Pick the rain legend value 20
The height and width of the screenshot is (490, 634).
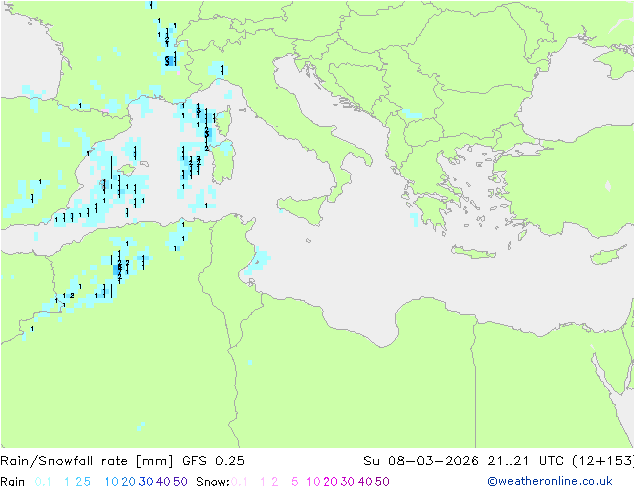tap(129, 482)
